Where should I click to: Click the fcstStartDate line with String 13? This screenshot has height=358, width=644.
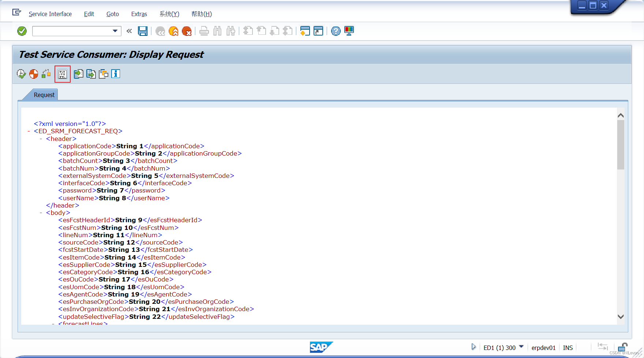tap(126, 250)
